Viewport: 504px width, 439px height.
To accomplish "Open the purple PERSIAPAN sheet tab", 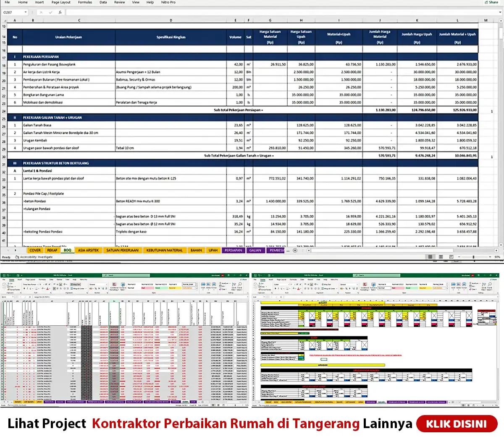I will tap(233, 251).
